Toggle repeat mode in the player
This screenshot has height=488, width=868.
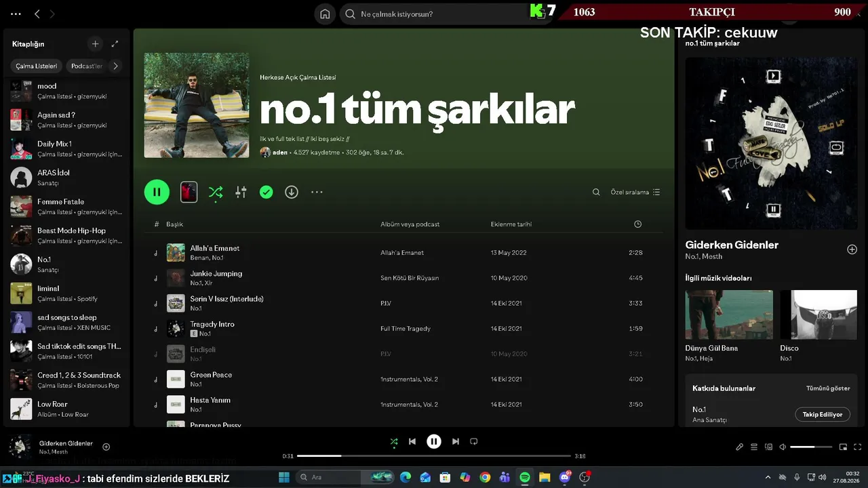[474, 442]
